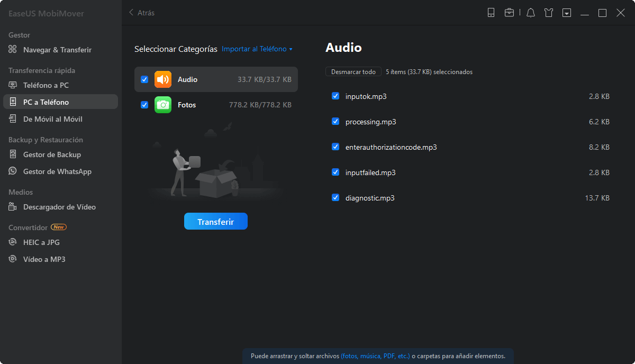The image size is (635, 364).
Task: Deselect diagnostic.mp3 checkbox
Action: click(x=335, y=197)
